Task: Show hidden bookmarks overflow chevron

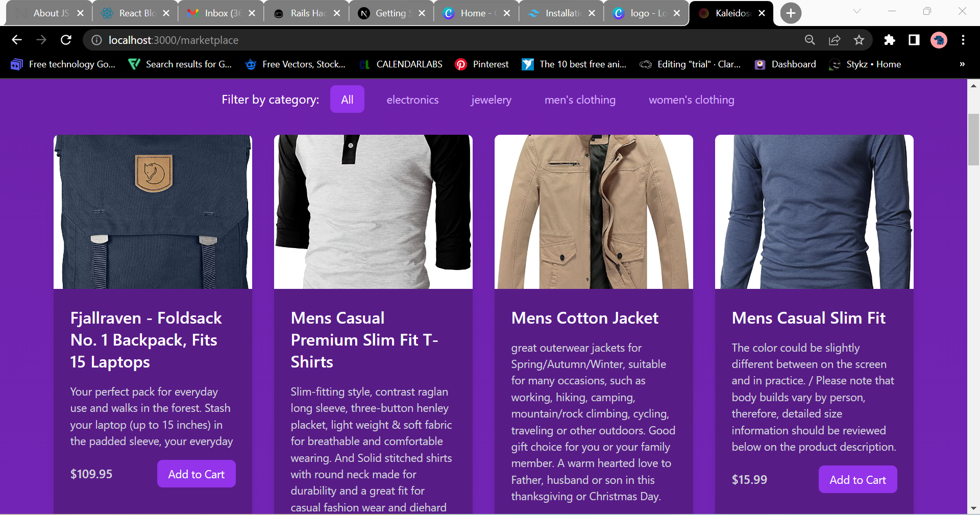Action: (962, 64)
